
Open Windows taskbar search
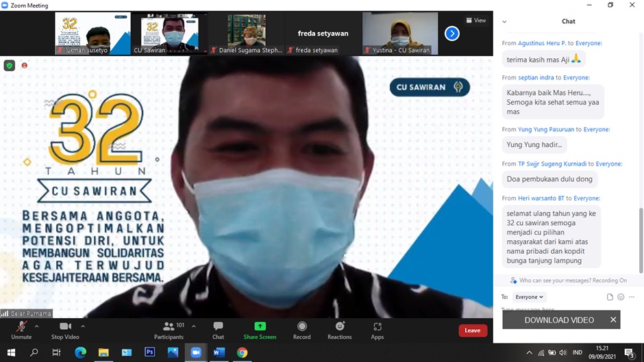pos(34,352)
